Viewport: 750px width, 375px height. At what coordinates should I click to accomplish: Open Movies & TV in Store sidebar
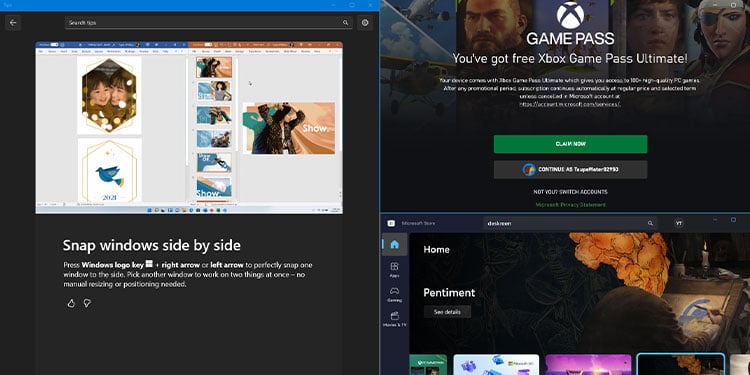point(395,319)
